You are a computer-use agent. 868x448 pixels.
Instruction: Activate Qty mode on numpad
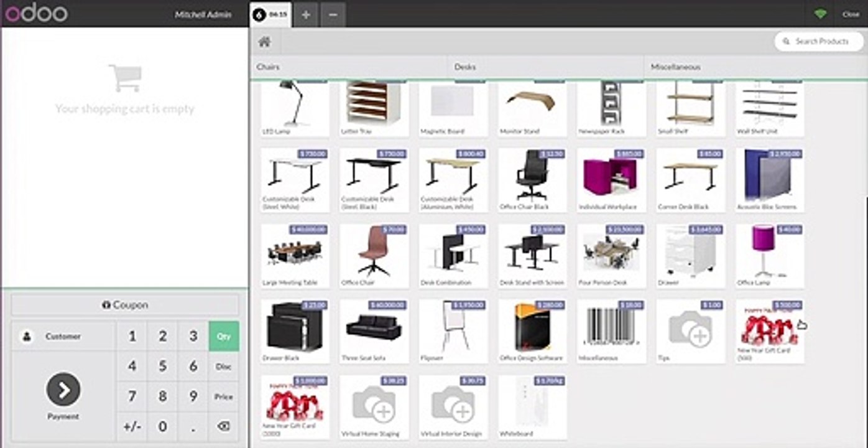pyautogui.click(x=224, y=337)
